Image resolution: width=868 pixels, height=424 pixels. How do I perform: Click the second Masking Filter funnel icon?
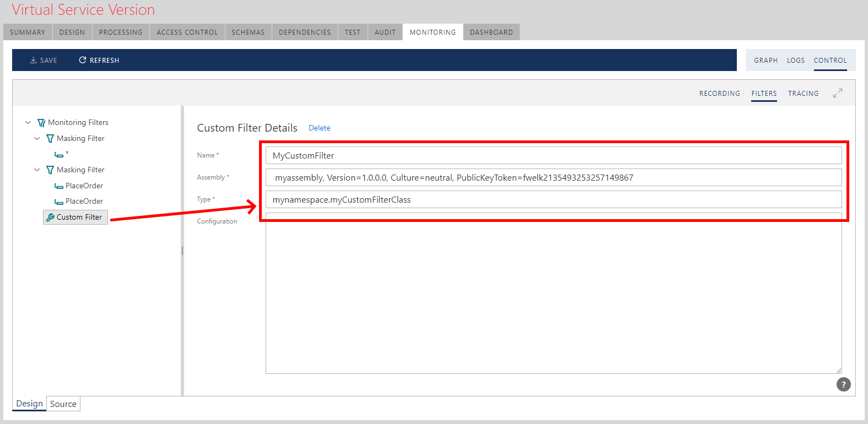[50, 170]
